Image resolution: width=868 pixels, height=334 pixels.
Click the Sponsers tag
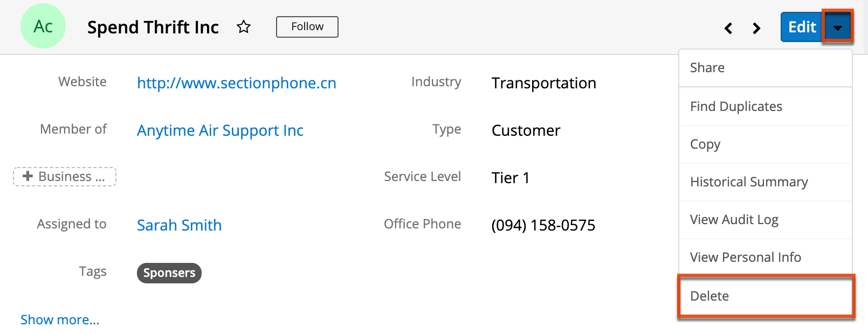(169, 273)
